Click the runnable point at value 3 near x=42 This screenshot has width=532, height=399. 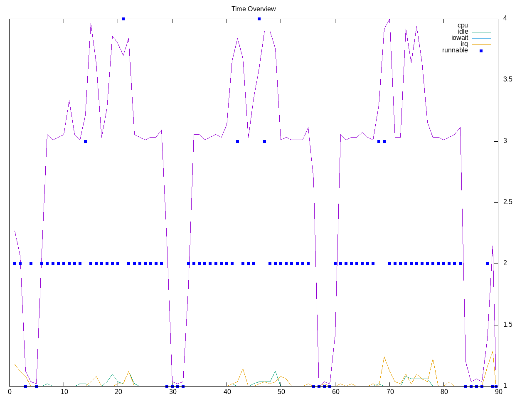click(x=237, y=141)
